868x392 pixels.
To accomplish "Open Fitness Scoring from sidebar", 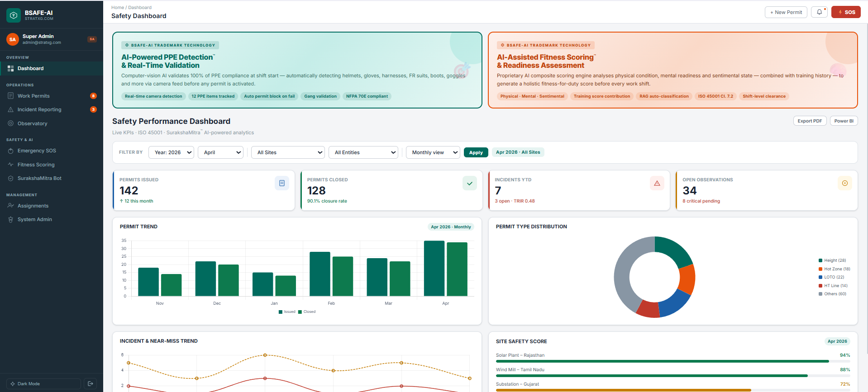I will pos(52,165).
